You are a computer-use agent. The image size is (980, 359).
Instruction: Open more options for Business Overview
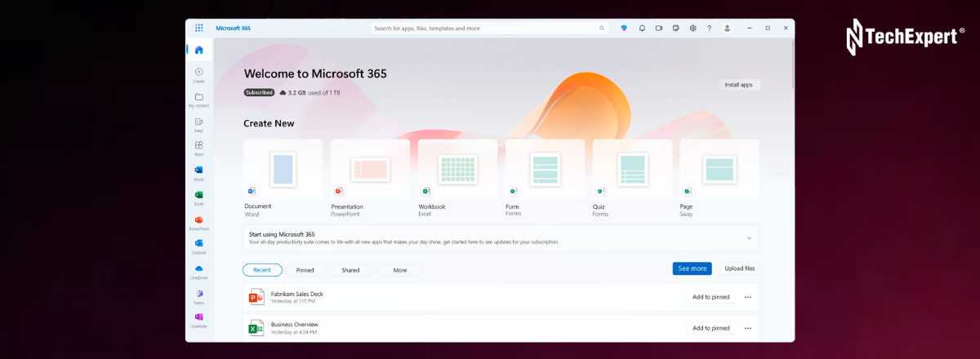[x=747, y=328]
